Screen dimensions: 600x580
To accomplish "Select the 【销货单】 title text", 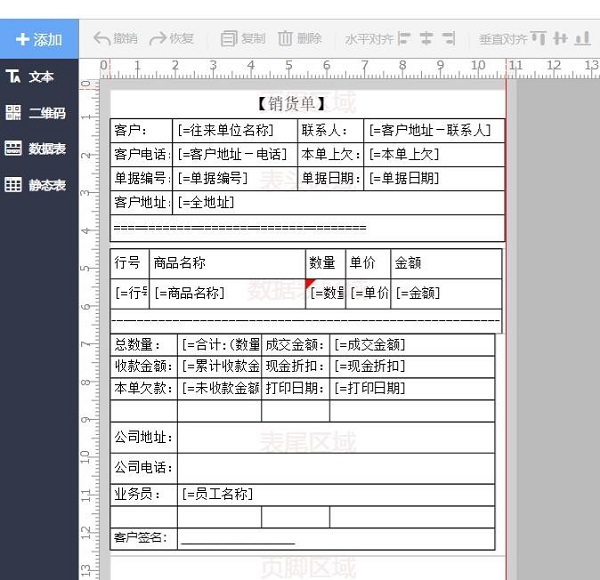I will click(290, 105).
